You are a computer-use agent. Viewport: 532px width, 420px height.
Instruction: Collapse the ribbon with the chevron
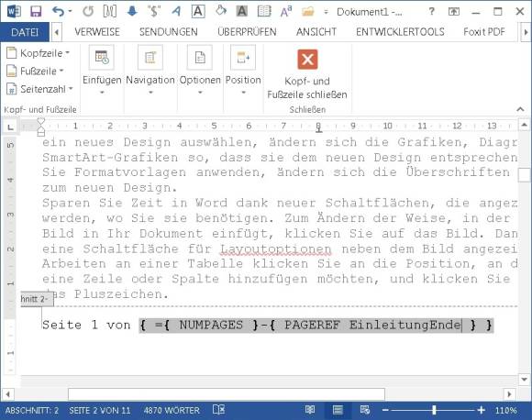click(520, 109)
